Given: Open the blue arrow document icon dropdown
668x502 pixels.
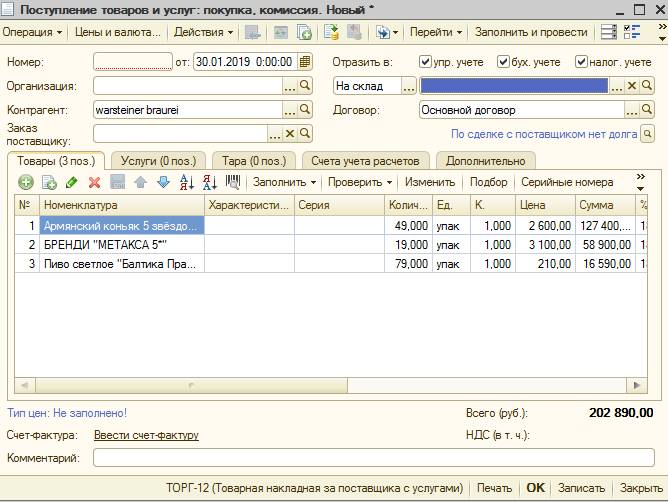Looking at the screenshot, I should click(387, 32).
